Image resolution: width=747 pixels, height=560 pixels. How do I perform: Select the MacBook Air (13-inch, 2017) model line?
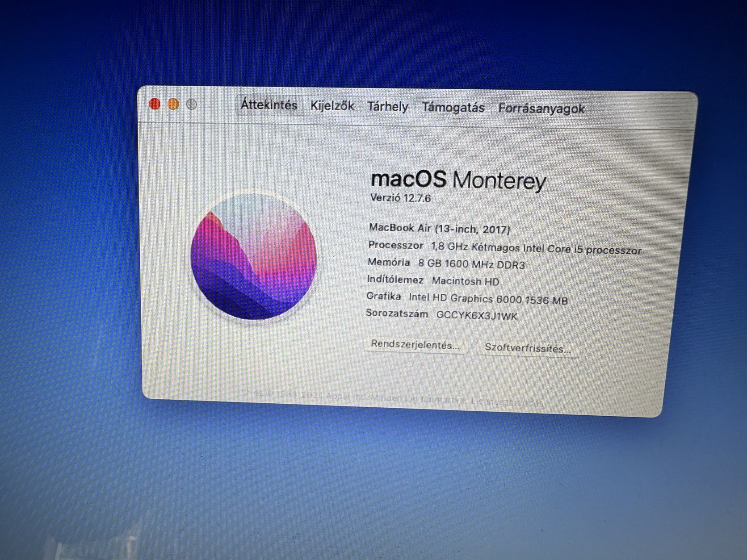pos(439,229)
